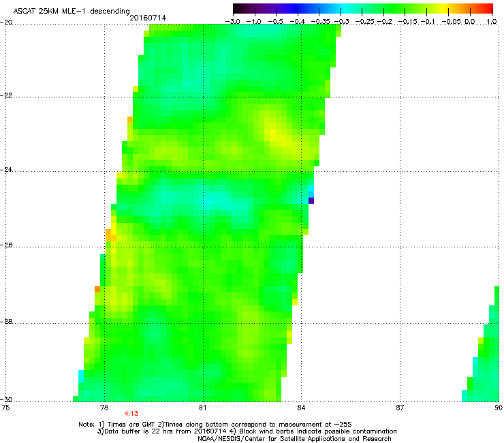Click latitude axis label -26
Image resolution: width=504 pixels, height=443 pixels.
(6, 245)
